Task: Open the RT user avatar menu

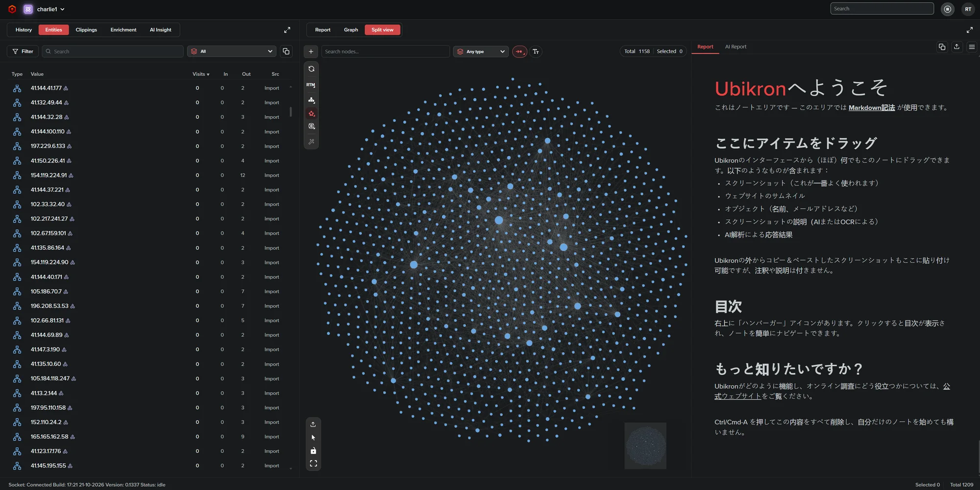Action: point(968,9)
